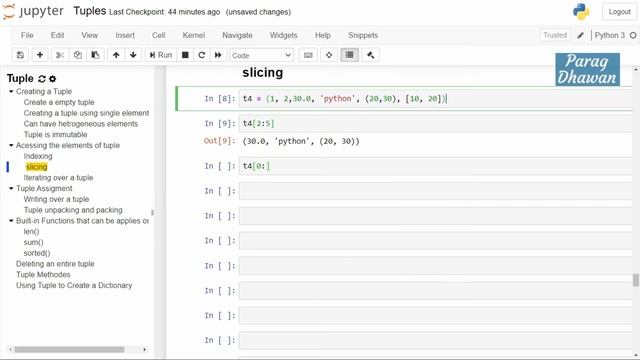Go to sorted() entry
Image resolution: width=640 pixels, height=360 pixels.
(37, 253)
